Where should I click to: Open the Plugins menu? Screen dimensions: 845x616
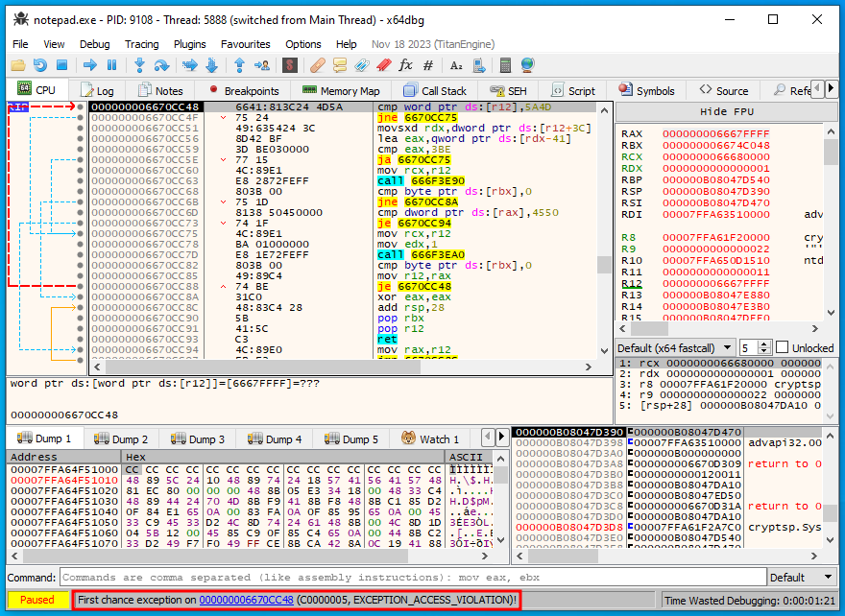pyautogui.click(x=189, y=44)
